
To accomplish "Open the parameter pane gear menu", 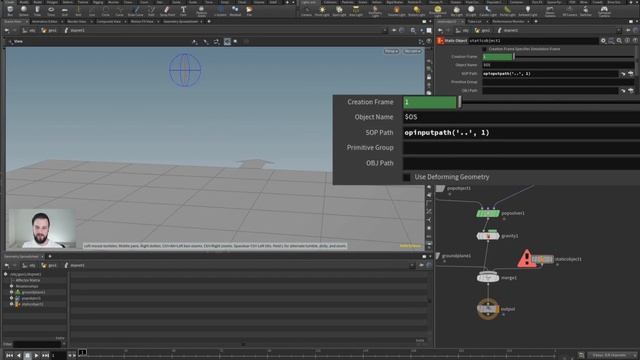I will coord(603,41).
